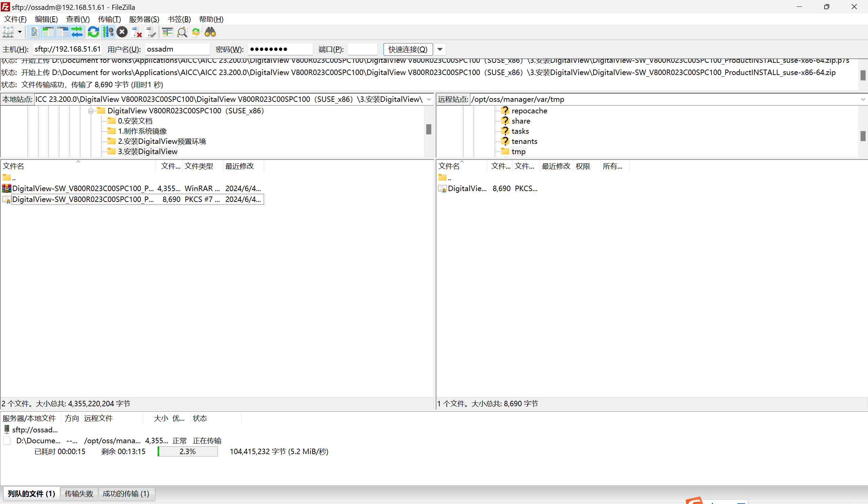Sort local files by 文件类型 column
The image size is (868, 504).
[203, 166]
